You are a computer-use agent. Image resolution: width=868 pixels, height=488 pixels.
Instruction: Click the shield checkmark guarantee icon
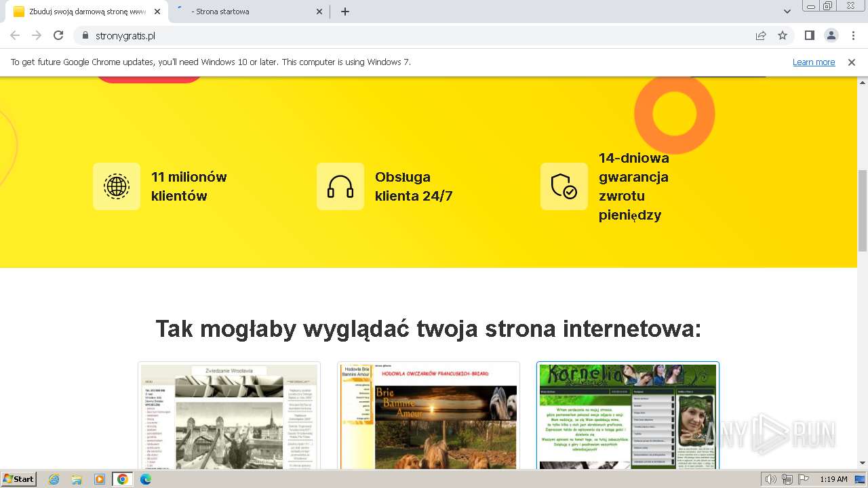point(564,186)
